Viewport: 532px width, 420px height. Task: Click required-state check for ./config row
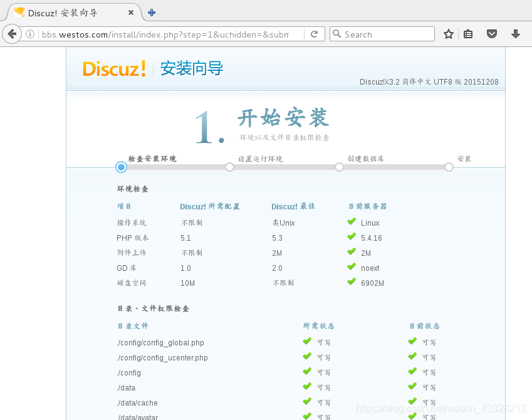(307, 371)
